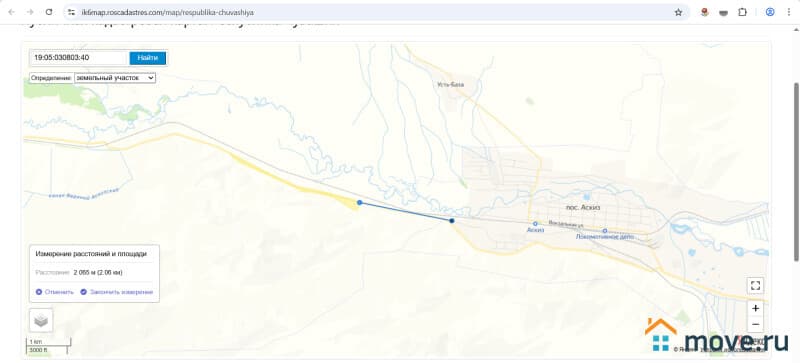The image size is (800, 363).
Task: Click the browser forward arrow
Action: [30, 12]
